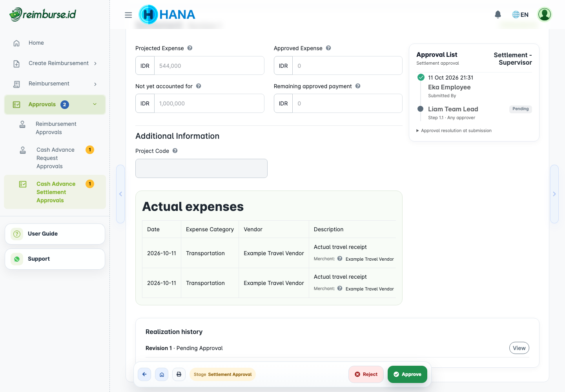
Task: Click the reimburse.id logo
Action: pos(43,15)
